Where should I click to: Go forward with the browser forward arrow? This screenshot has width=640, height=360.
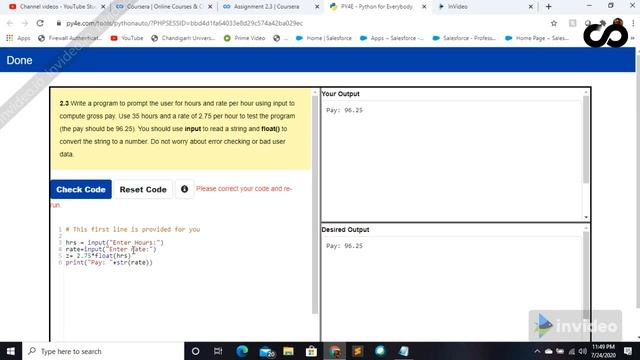tap(24, 23)
